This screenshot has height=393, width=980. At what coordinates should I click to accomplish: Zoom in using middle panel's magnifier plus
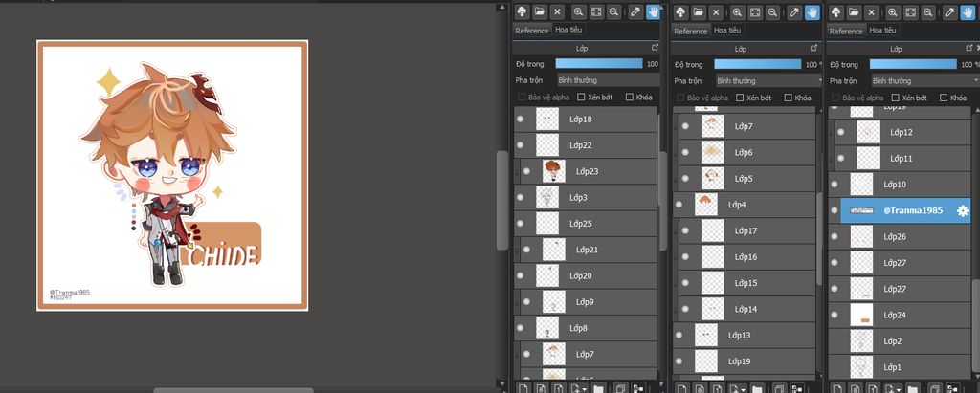738,12
